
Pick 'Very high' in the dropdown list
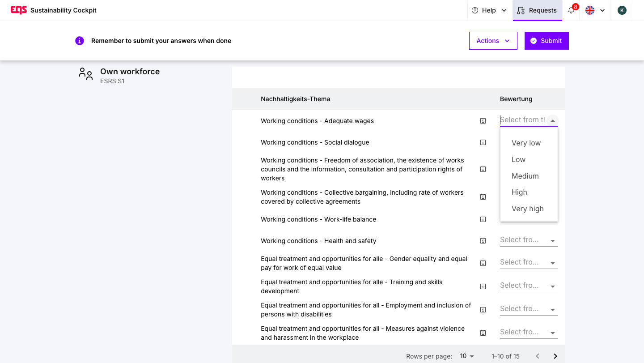[x=527, y=209]
